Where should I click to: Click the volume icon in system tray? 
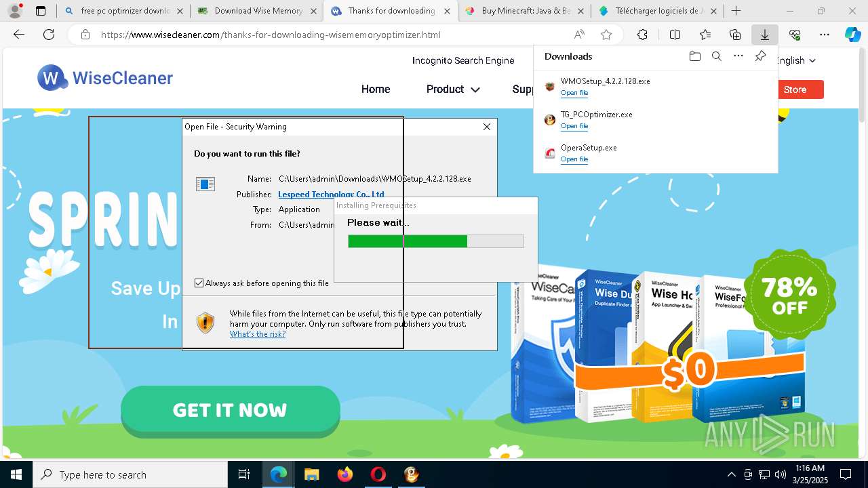click(781, 474)
